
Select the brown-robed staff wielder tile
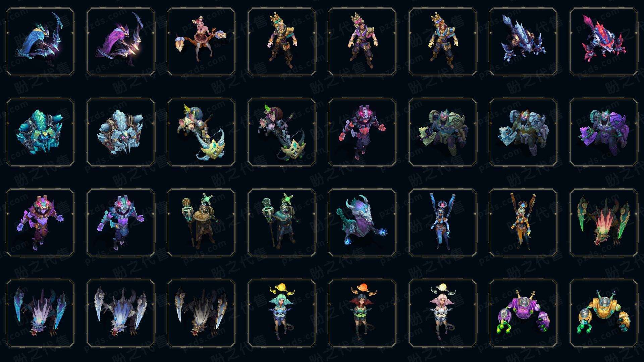click(201, 223)
